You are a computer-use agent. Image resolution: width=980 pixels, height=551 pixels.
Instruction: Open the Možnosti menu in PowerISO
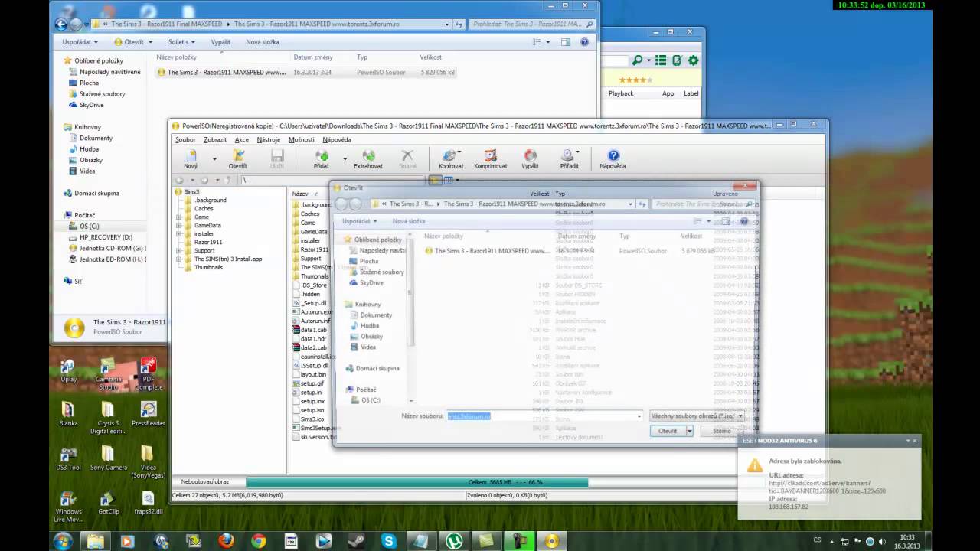pyautogui.click(x=302, y=139)
